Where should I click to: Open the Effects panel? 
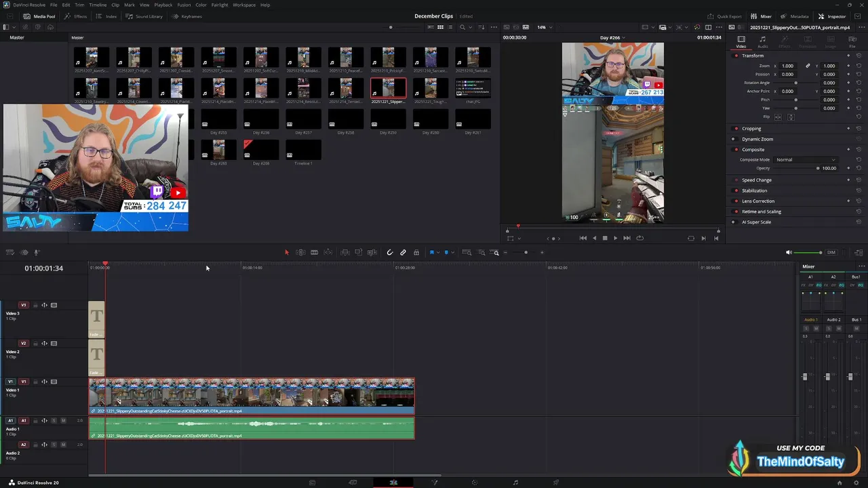tap(75, 16)
